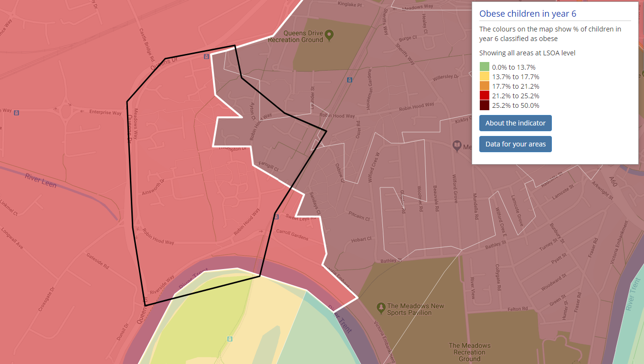The height and width of the screenshot is (364, 644).
Task: Click the library book marker left of legend buttons
Action: [457, 145]
